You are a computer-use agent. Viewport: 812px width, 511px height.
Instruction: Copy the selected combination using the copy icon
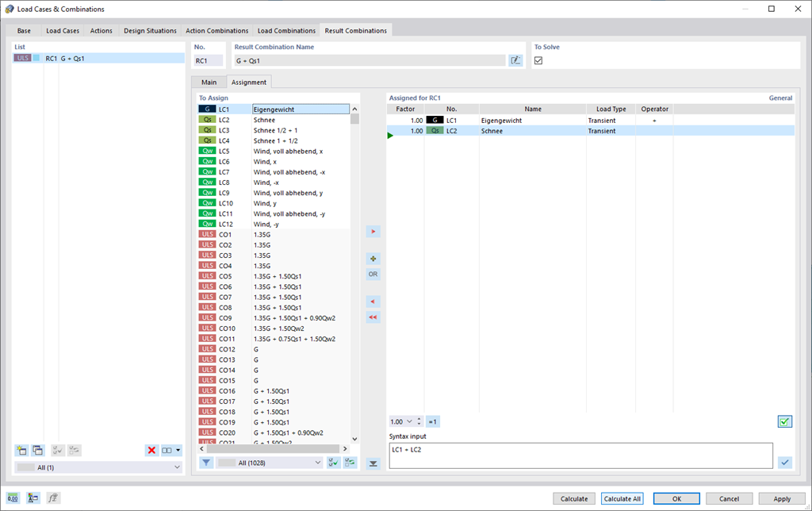[37, 450]
